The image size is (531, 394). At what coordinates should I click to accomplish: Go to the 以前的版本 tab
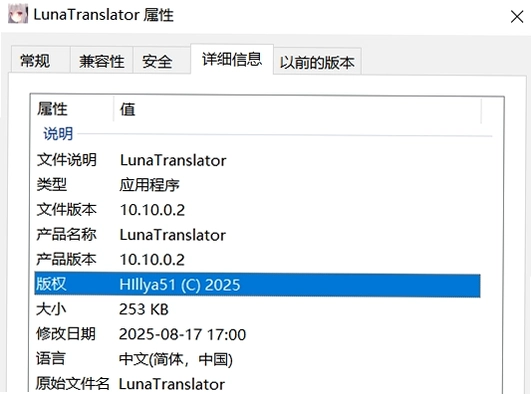317,62
